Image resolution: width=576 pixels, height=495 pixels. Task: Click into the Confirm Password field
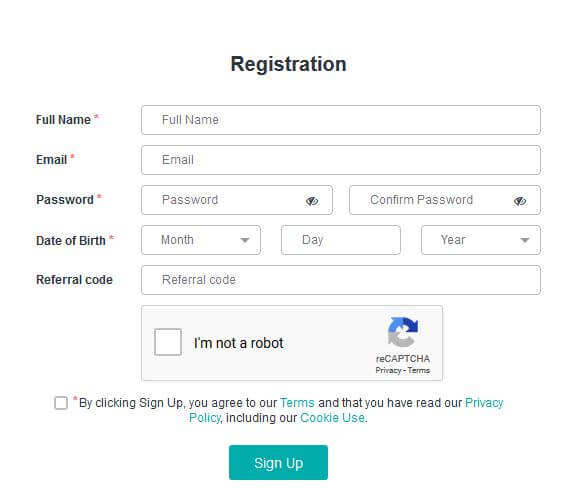445,200
